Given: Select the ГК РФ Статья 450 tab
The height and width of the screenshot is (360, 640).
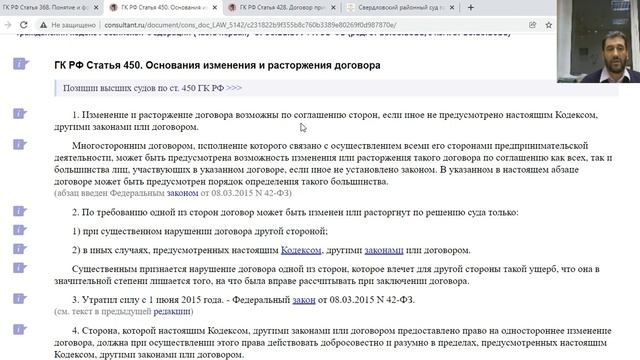Looking at the screenshot, I should pos(164,7).
